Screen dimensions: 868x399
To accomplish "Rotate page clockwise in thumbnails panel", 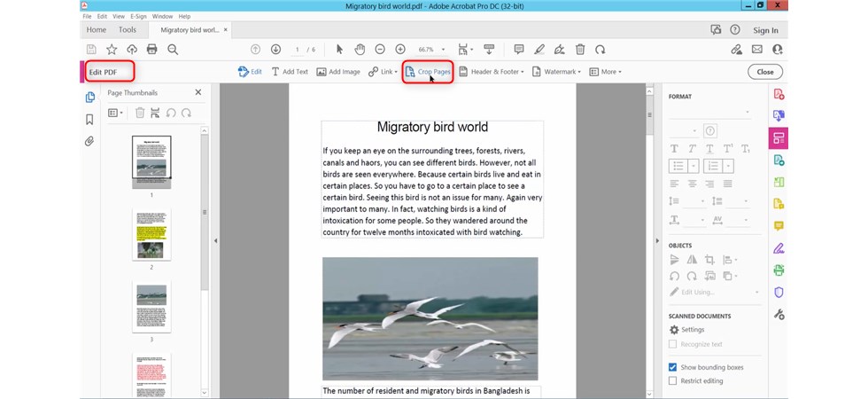I will point(187,113).
